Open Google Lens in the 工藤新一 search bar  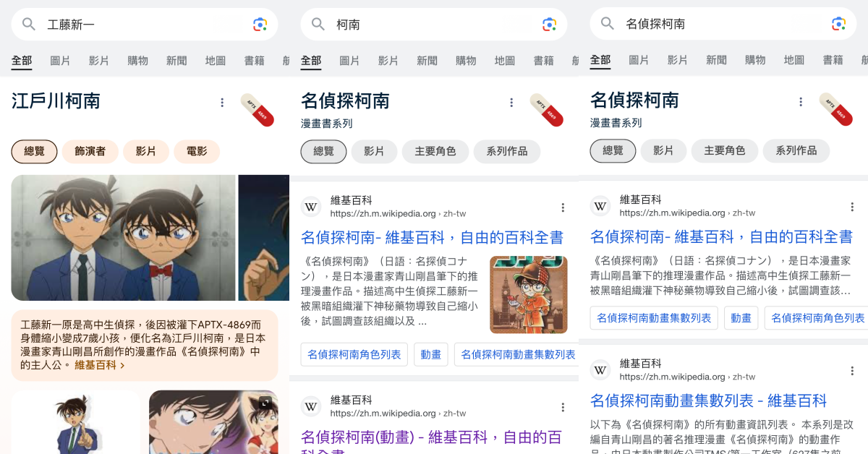260,25
